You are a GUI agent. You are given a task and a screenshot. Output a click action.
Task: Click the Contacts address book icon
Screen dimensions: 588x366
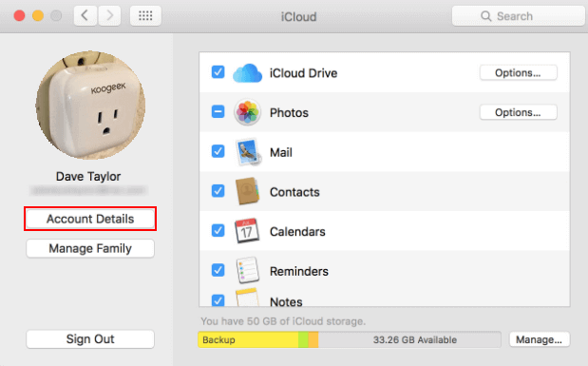pyautogui.click(x=247, y=191)
